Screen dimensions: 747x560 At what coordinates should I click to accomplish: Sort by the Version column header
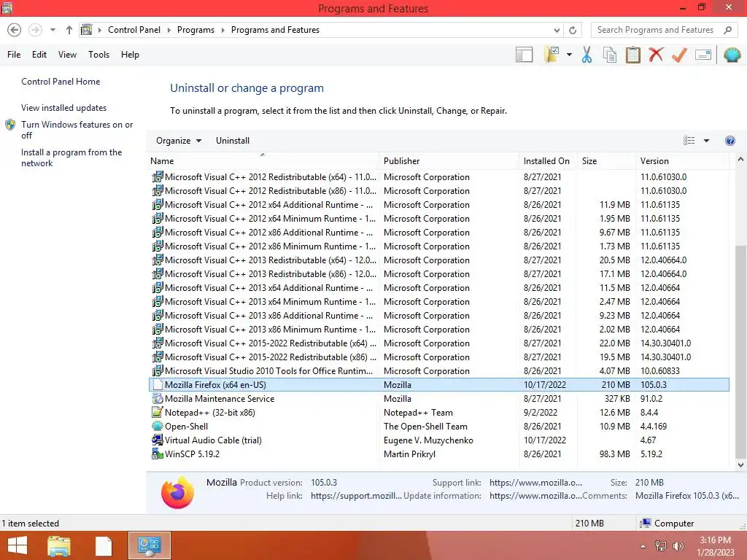[683, 161]
